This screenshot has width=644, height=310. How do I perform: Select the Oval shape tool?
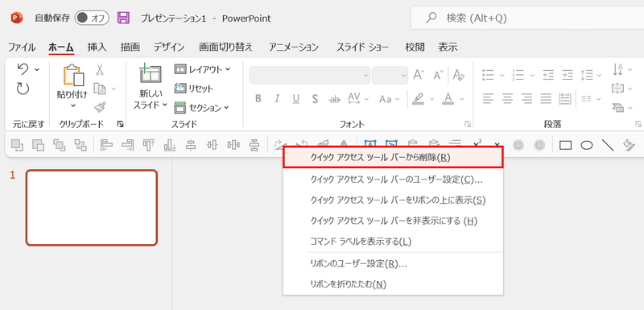click(x=587, y=145)
